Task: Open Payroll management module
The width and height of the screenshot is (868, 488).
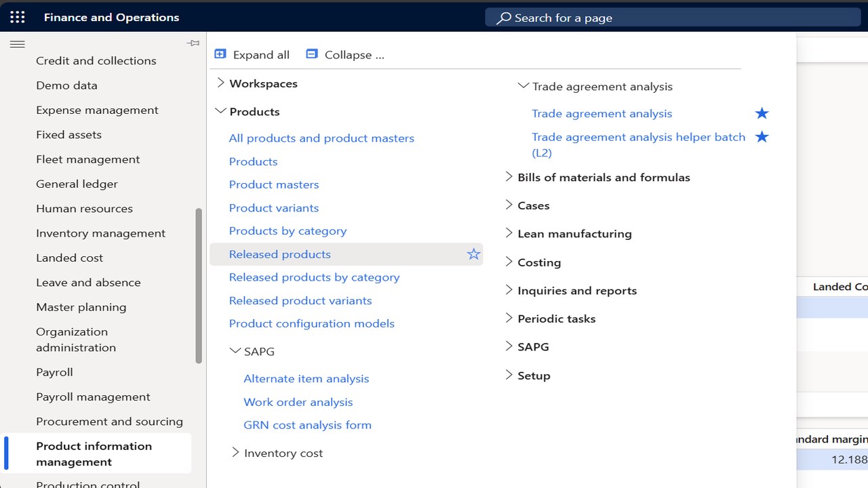Action: click(x=93, y=396)
